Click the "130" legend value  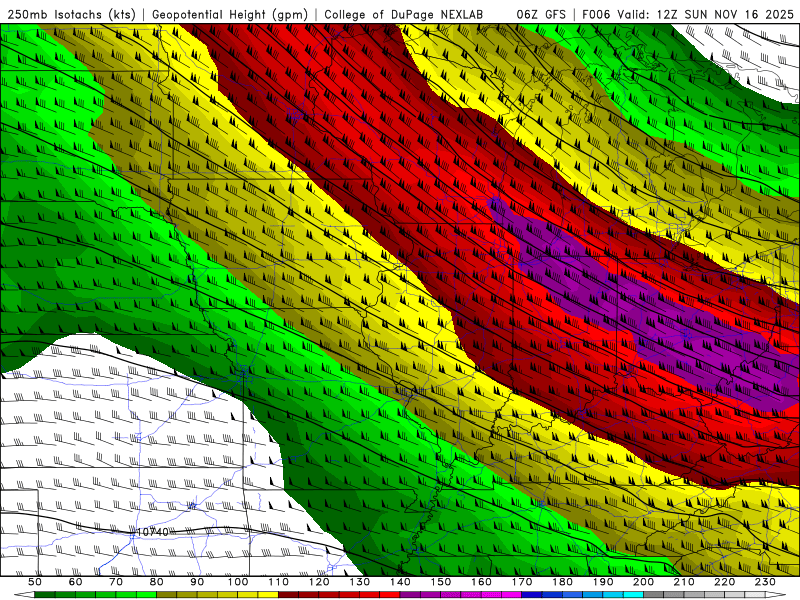360,582
